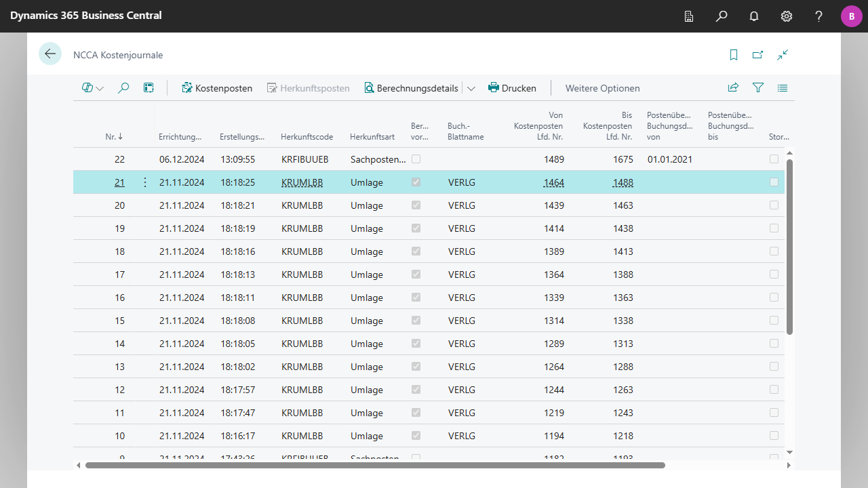Open journal number 21 link

(x=119, y=182)
